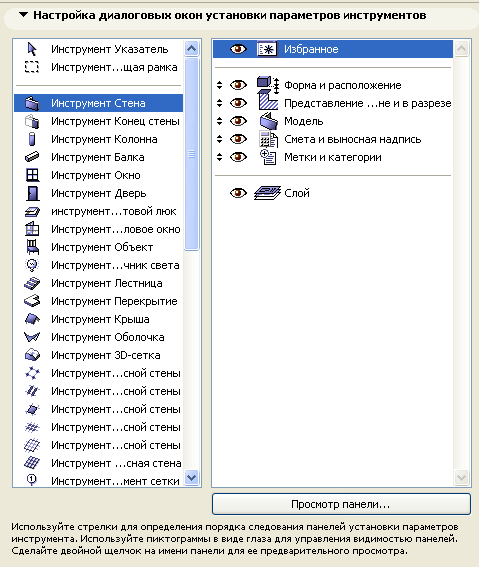Pick the Roof tool icon
479x567 pixels.
point(32,319)
